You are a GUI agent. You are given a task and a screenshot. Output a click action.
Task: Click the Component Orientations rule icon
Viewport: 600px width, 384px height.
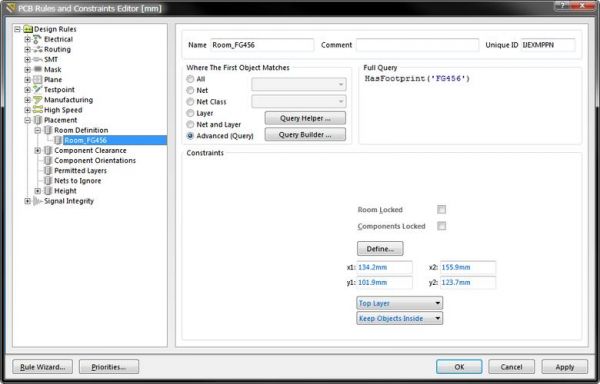tap(48, 160)
